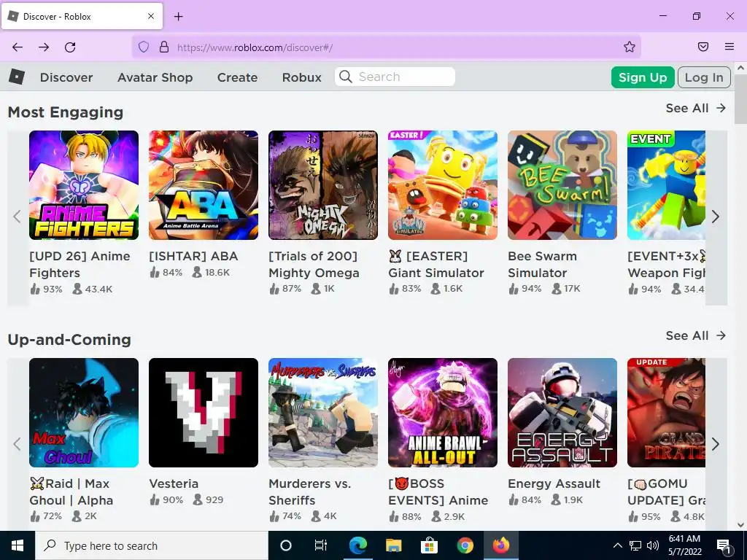Viewport: 747px width, 560px height.
Task: Click the Windows taskbar search box
Action: point(152,545)
